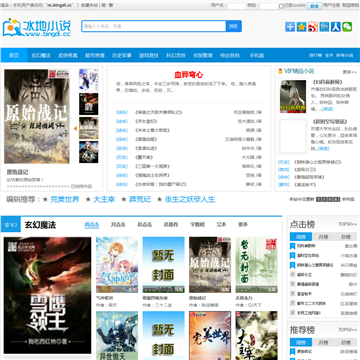The width and height of the screenshot is (360, 360).
Task: Open the blue plus share-more icon
Action: point(290,27)
